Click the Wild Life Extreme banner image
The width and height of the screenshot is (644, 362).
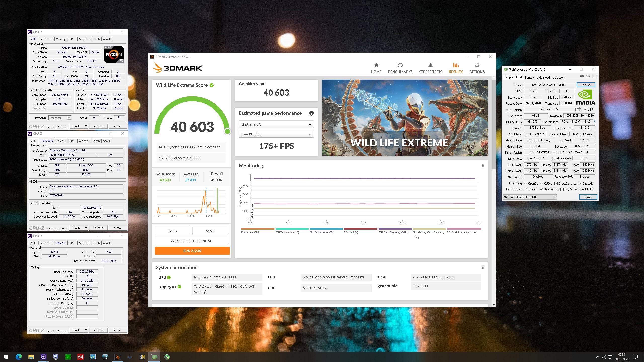[405, 118]
